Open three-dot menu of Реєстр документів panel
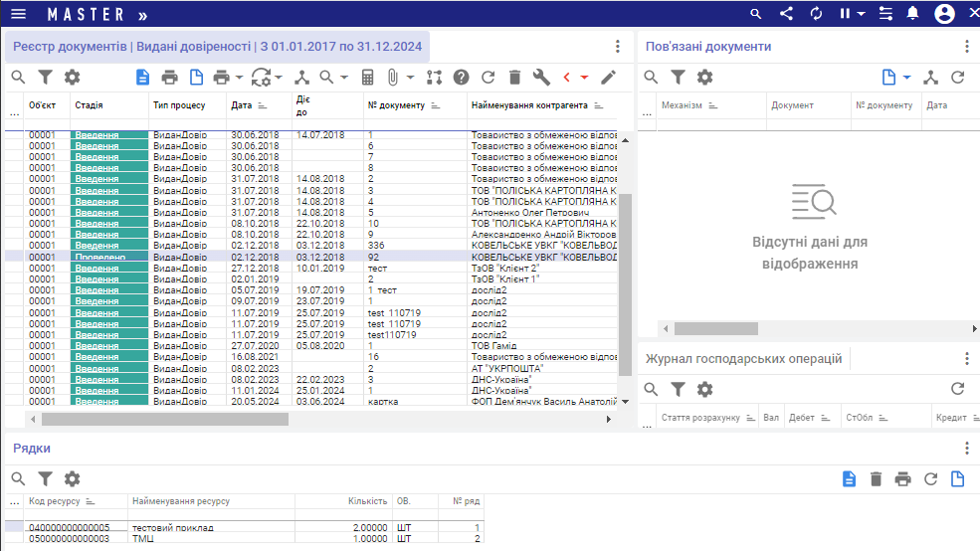 tap(617, 47)
